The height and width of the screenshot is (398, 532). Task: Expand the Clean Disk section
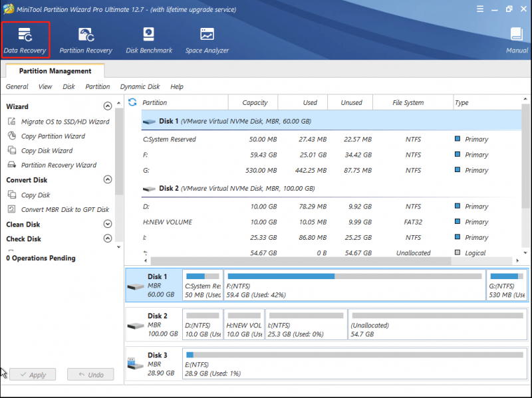tap(108, 224)
